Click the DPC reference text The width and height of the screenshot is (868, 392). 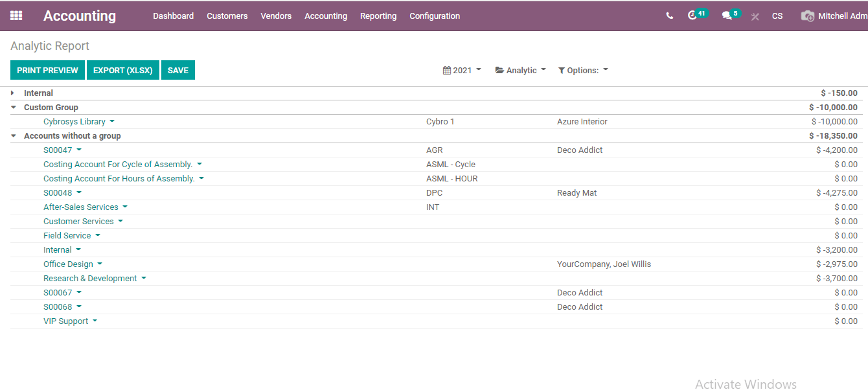[x=435, y=193]
